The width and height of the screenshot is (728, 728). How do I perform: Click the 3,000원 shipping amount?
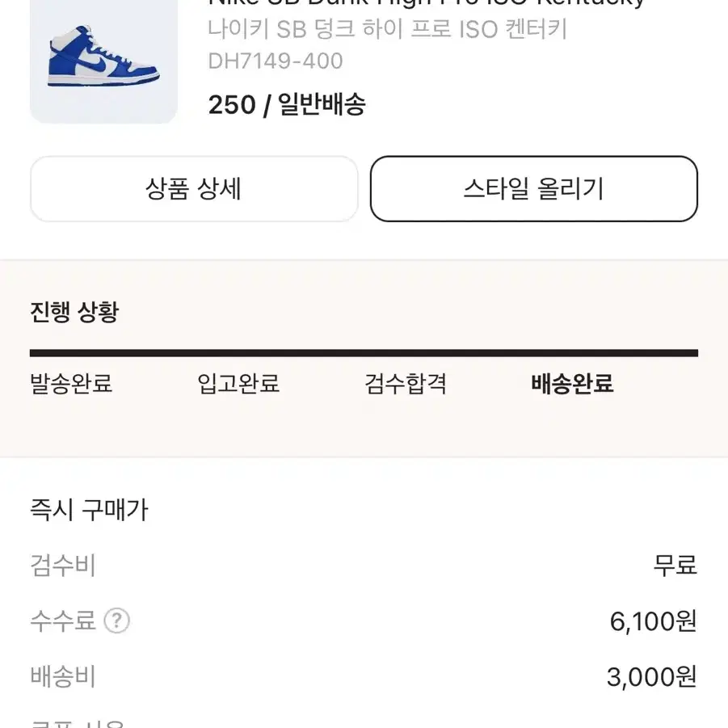652,676
